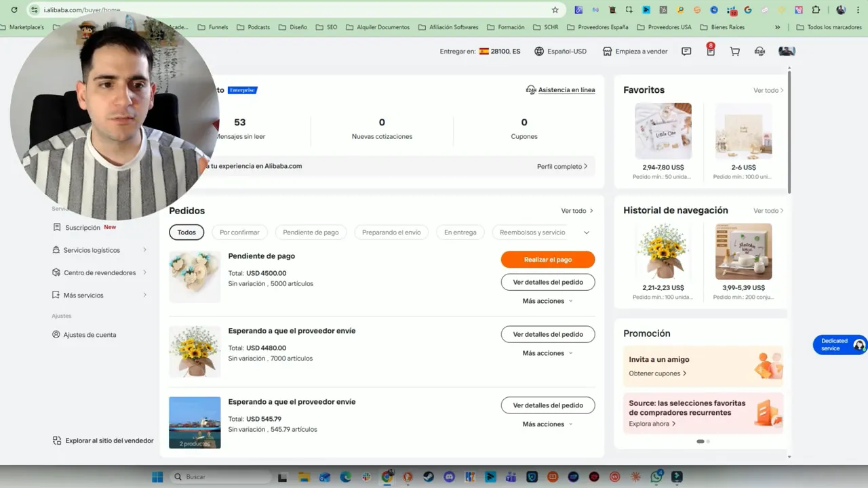Open Más acciones for the USD 4500.00 order
The width and height of the screenshot is (868, 488).
coord(548,301)
